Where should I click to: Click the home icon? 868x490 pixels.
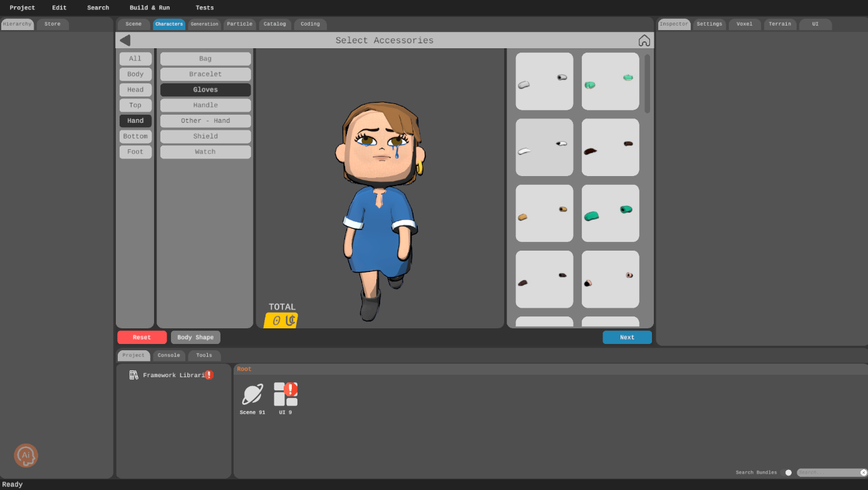[x=644, y=40]
